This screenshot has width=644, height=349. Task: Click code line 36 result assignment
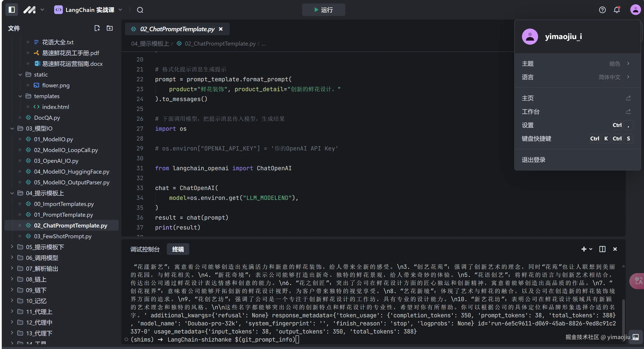click(x=192, y=218)
